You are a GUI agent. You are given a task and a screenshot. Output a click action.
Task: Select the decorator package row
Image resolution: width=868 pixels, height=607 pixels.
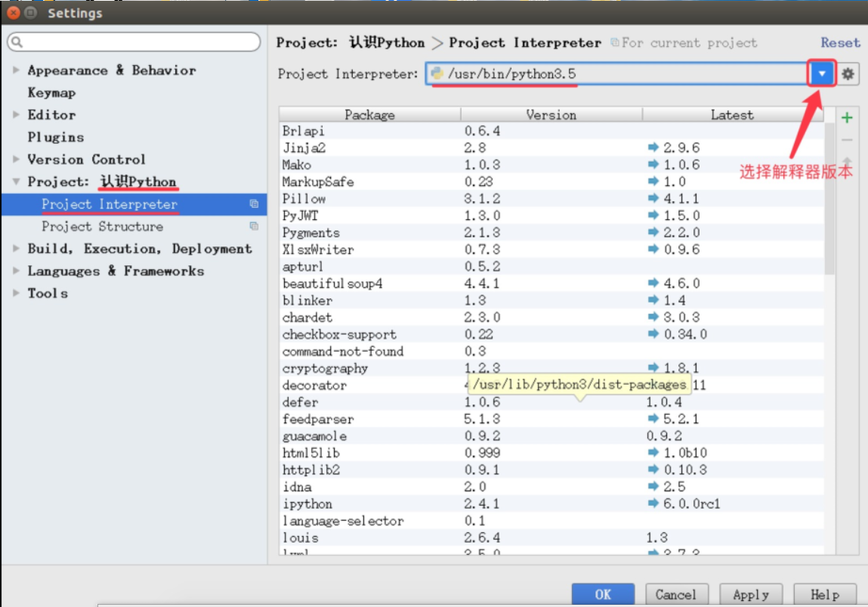click(551, 385)
